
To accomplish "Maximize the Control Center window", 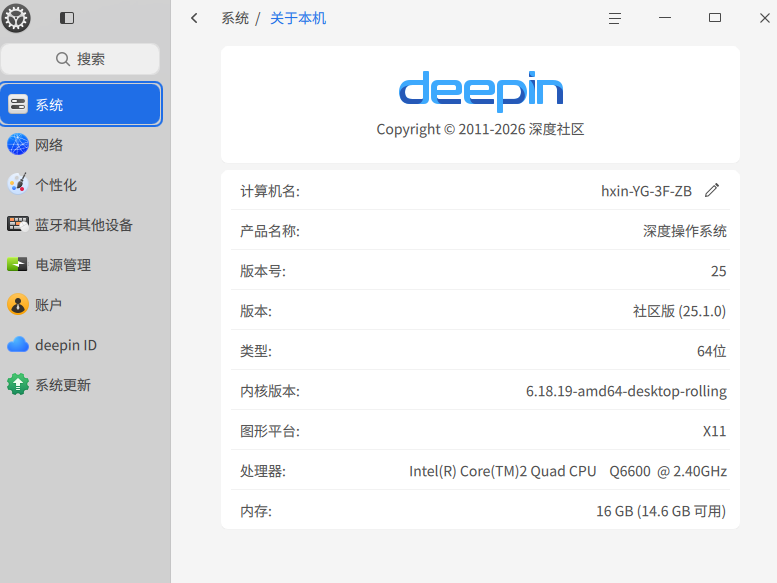I will [715, 18].
